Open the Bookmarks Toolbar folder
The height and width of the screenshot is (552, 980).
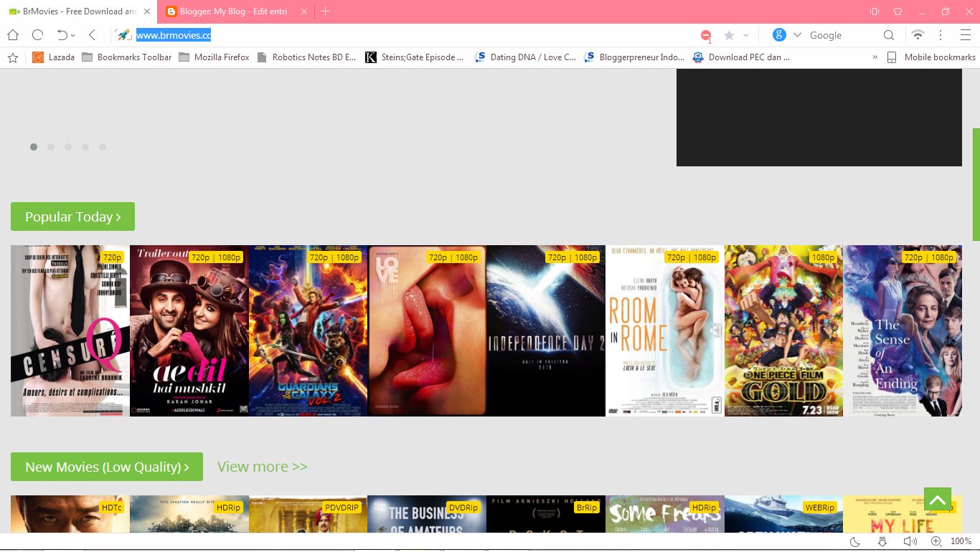point(127,57)
